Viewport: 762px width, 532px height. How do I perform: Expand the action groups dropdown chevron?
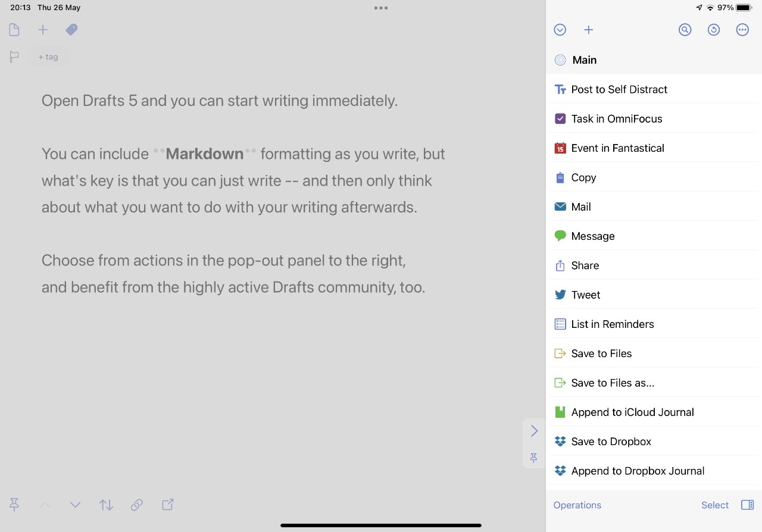560,30
